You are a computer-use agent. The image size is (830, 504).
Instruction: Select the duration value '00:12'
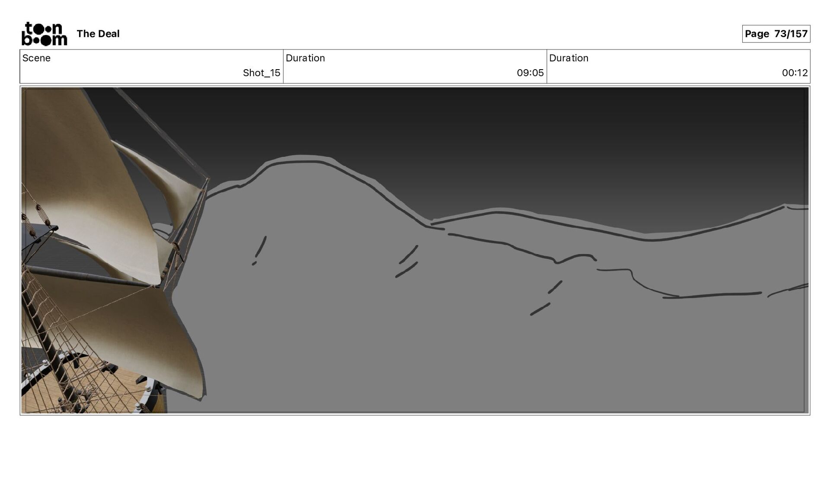pos(795,73)
